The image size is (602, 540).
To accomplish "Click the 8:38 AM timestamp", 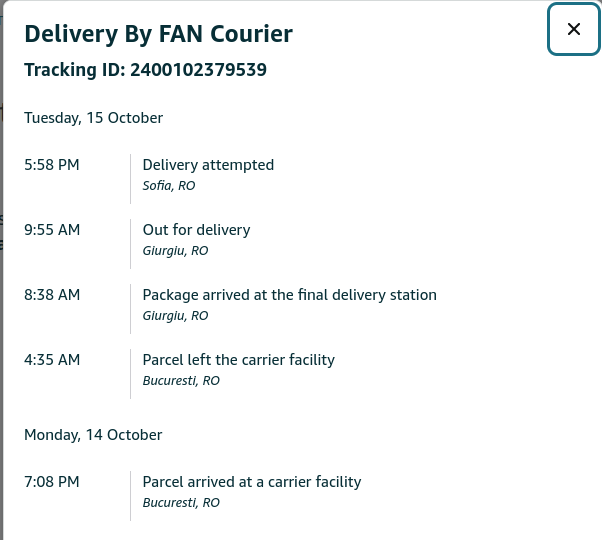I will point(52,295).
